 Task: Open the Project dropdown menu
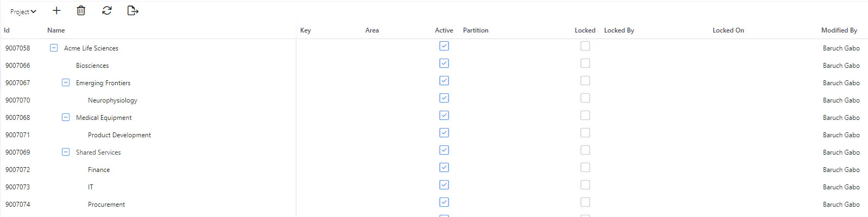(x=23, y=11)
